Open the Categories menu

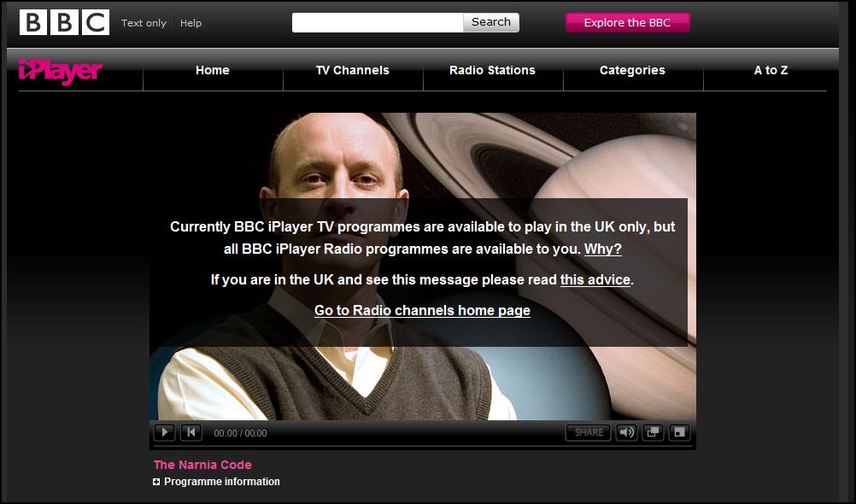point(633,70)
